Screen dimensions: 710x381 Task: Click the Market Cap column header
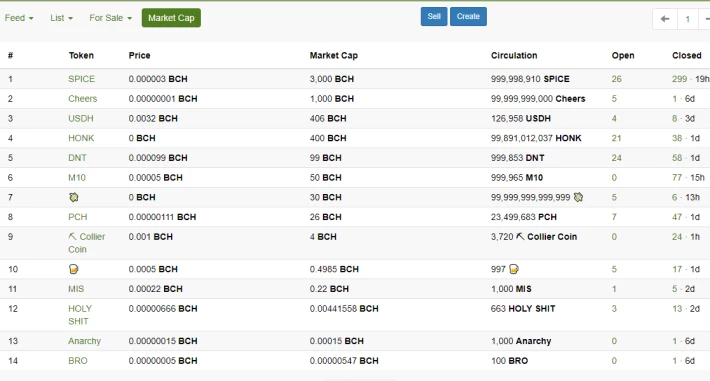334,55
